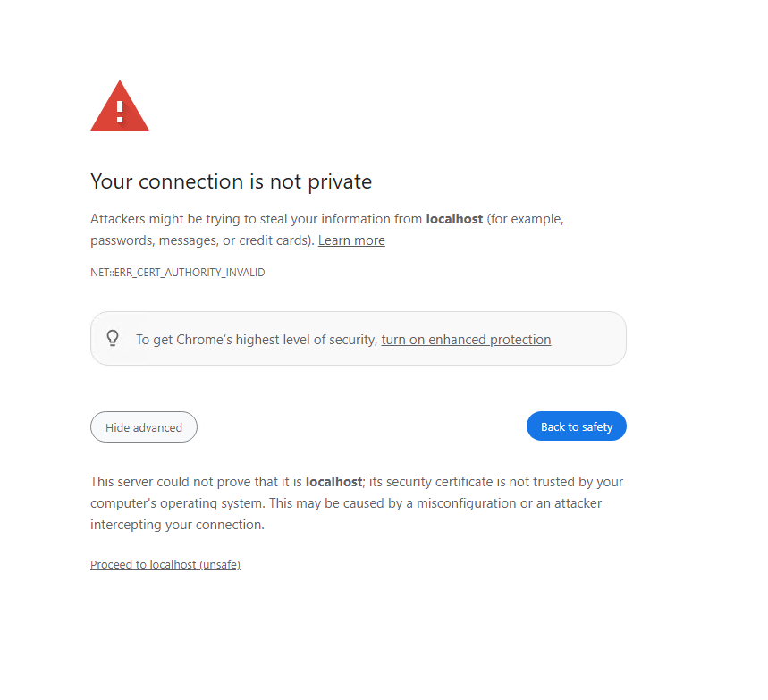Collapse details with Hide advanced button
Viewport: 768px width, 700px height.
(144, 427)
